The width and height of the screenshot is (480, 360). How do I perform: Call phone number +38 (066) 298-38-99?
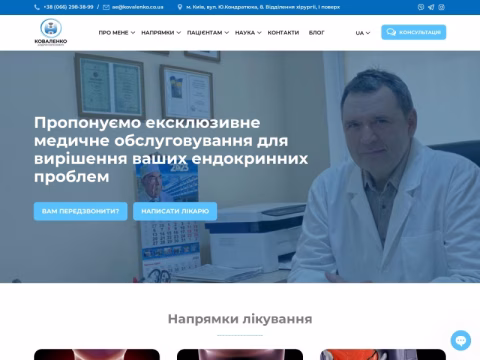click(x=68, y=7)
